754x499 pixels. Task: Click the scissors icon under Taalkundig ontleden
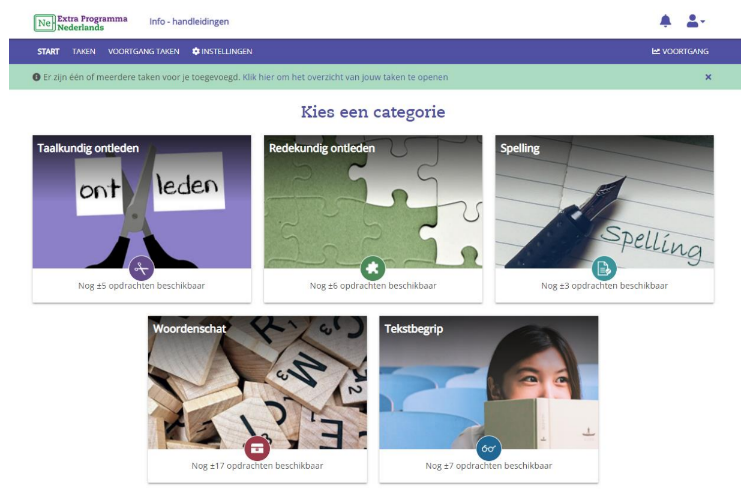click(141, 268)
